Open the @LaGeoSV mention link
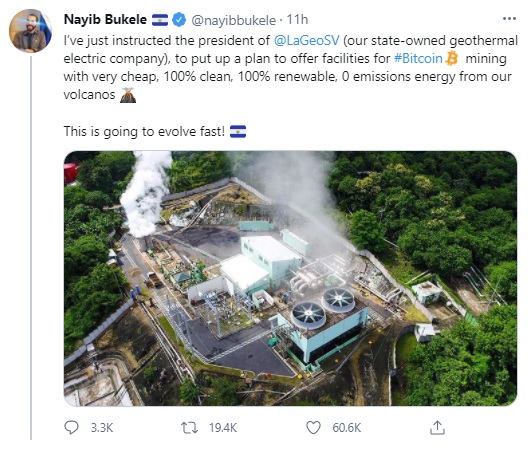This screenshot has height=452, width=528. click(x=306, y=40)
